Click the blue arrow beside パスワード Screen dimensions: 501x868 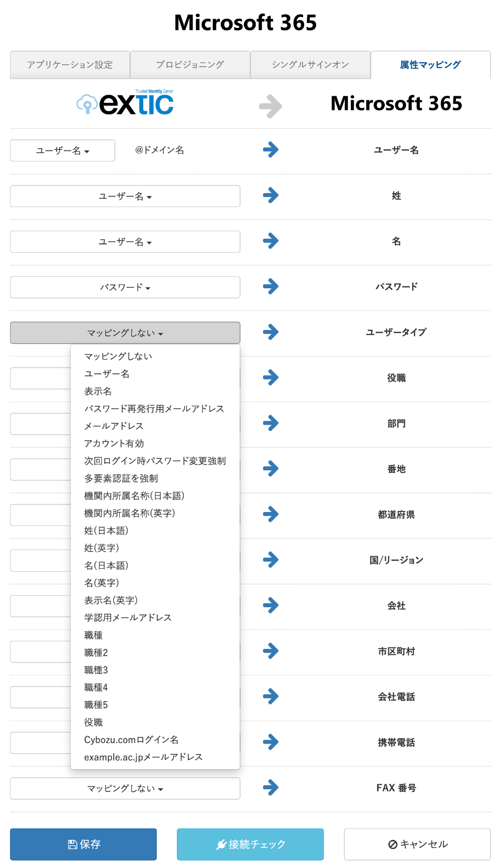[x=271, y=286]
